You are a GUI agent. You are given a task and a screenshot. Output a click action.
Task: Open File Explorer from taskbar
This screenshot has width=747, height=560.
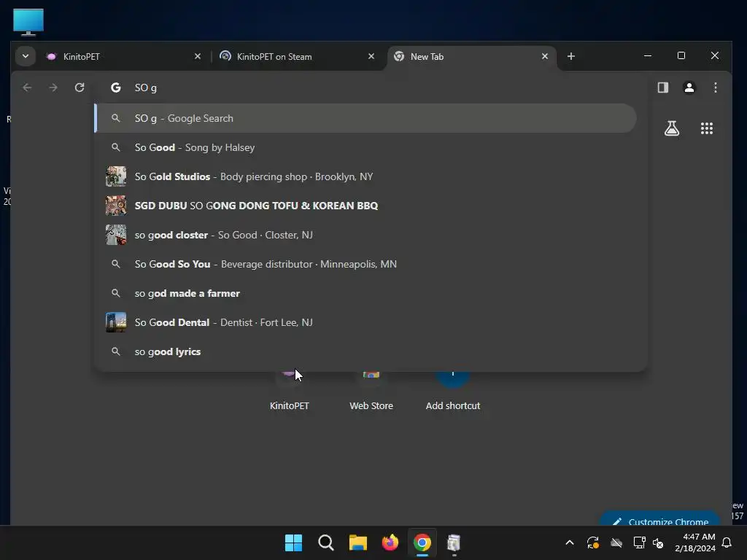tap(357, 542)
